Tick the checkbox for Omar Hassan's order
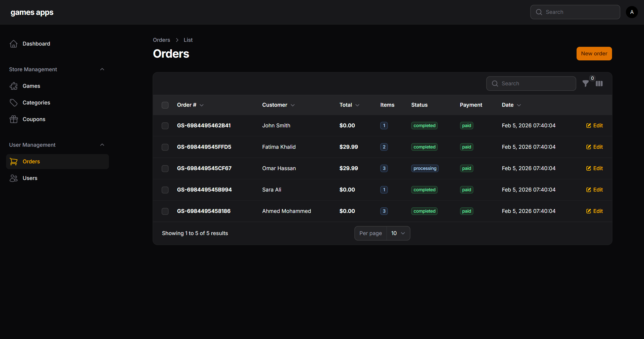644x339 pixels. tap(165, 169)
